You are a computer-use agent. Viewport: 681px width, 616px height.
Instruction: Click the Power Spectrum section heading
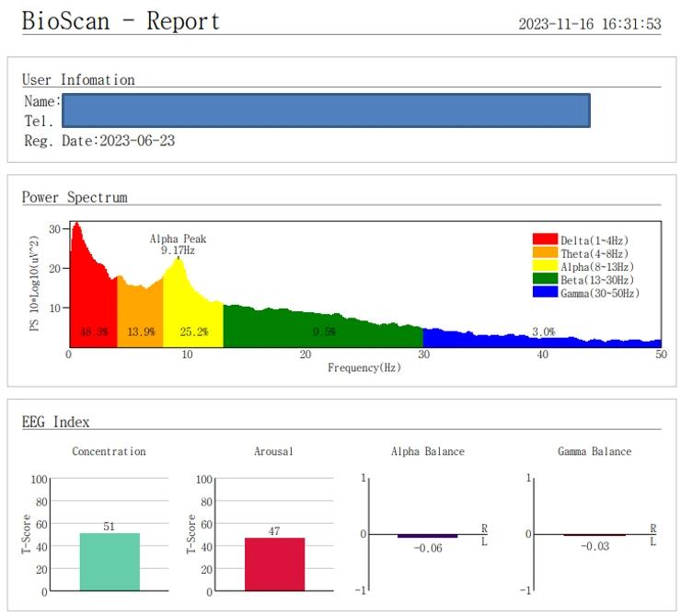(75, 197)
